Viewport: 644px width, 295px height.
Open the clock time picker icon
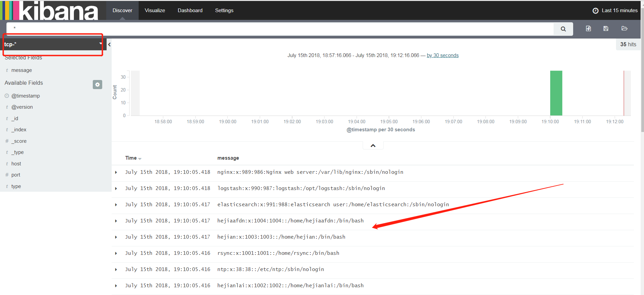(595, 10)
